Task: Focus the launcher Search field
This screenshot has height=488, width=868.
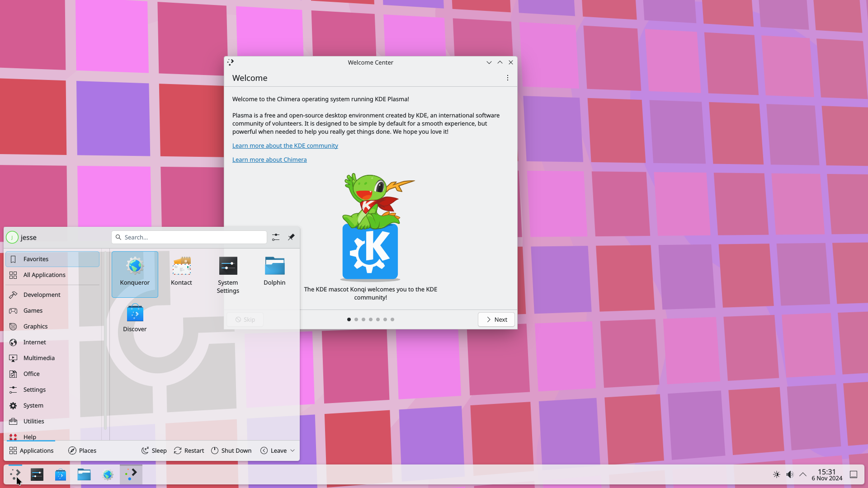Action: [189, 237]
